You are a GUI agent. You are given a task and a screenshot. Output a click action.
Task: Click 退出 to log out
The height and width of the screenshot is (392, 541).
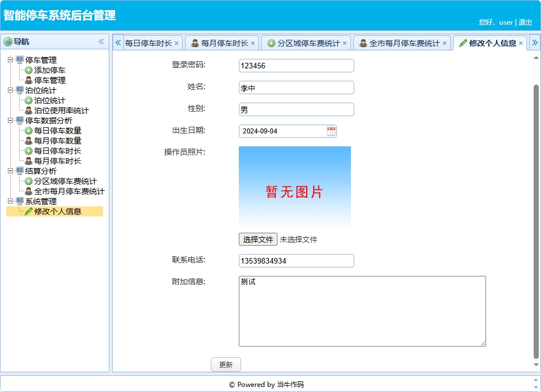pyautogui.click(x=525, y=22)
